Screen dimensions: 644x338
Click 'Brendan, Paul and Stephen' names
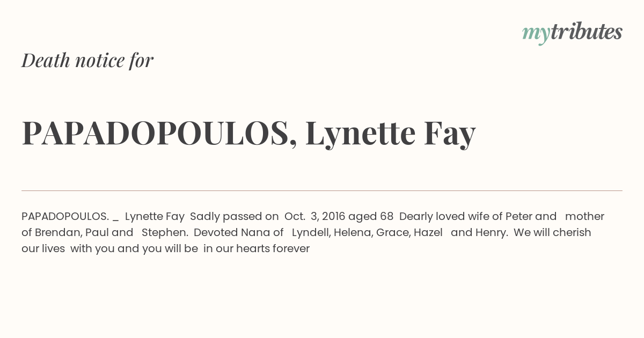click(112, 233)
